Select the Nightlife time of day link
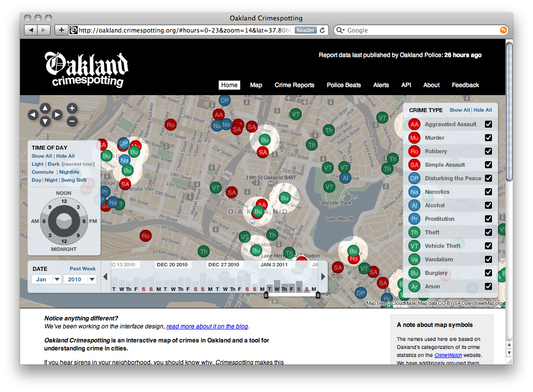Screen dimensions: 533x392 [x=70, y=172]
